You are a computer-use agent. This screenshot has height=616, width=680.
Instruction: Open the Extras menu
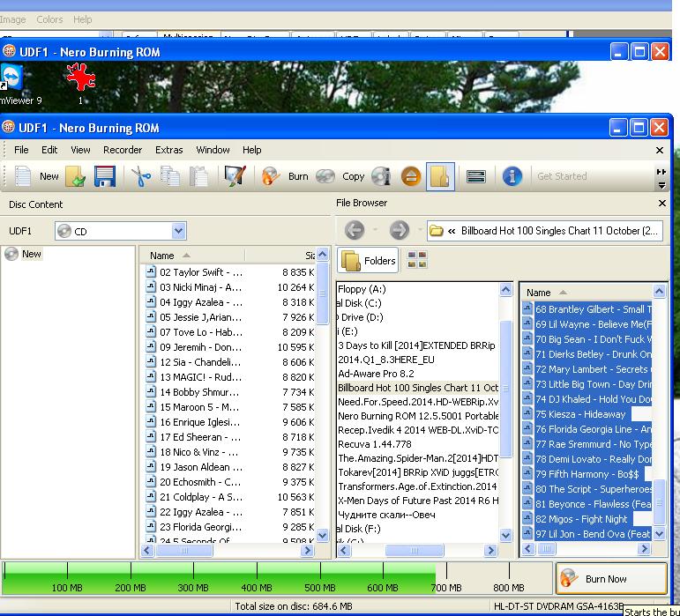[x=169, y=150]
